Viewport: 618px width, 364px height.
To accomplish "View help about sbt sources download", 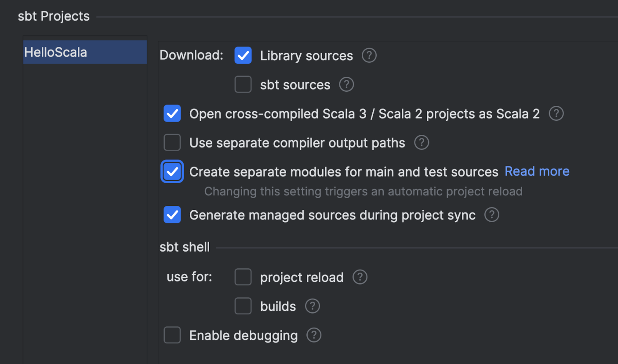I will click(346, 84).
